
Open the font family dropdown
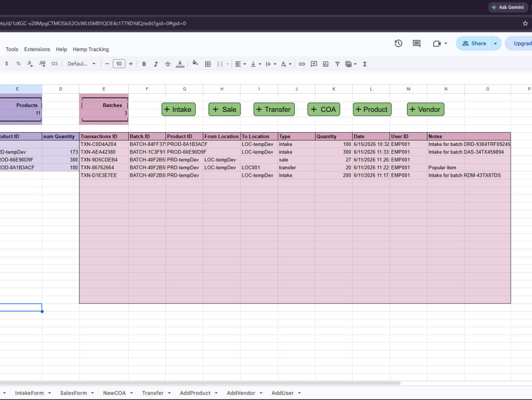pos(81,64)
